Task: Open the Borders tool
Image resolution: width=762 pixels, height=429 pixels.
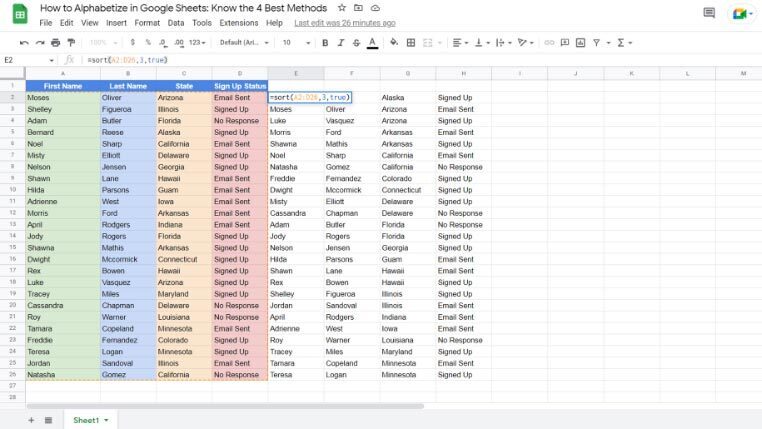Action: click(411, 43)
